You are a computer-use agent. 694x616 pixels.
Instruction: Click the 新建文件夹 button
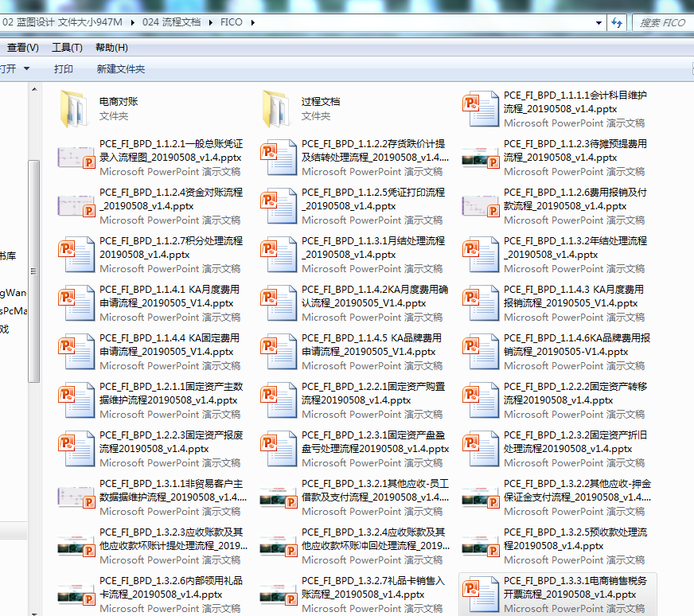click(x=121, y=69)
